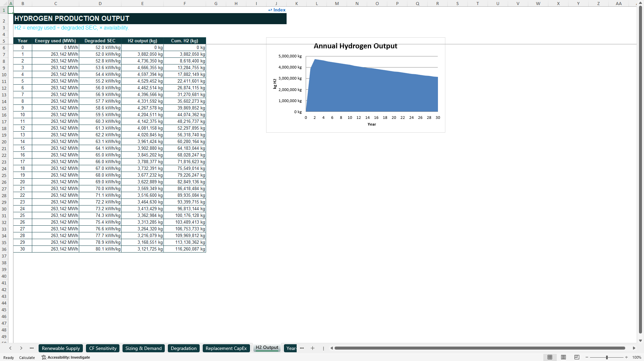The image size is (644, 361).
Task: Select the H2 Output sheet tab
Action: click(267, 348)
